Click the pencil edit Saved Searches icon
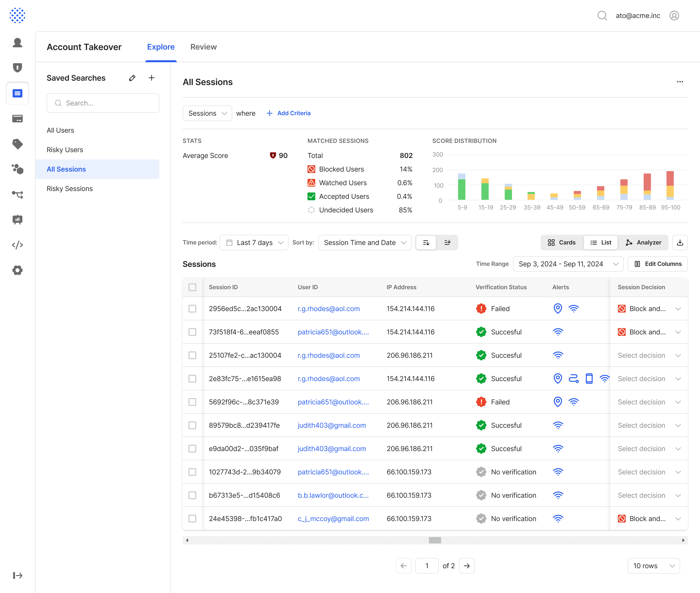This screenshot has width=700, height=593. pyautogui.click(x=132, y=78)
